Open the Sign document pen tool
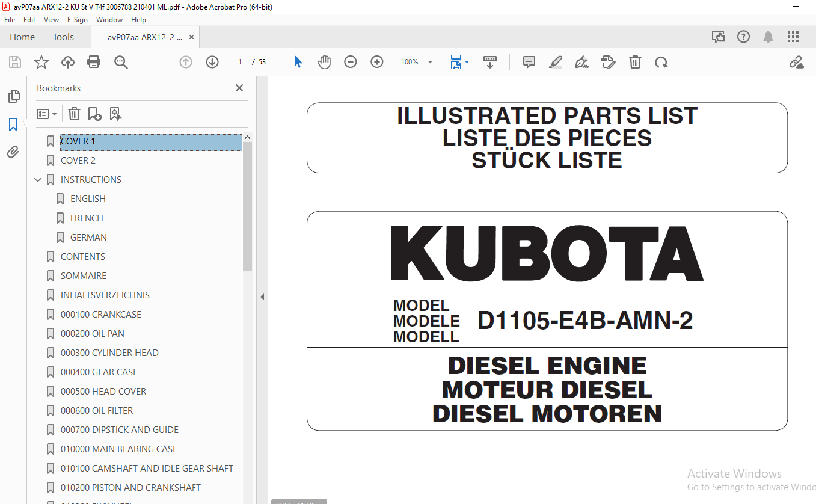 tap(581, 62)
